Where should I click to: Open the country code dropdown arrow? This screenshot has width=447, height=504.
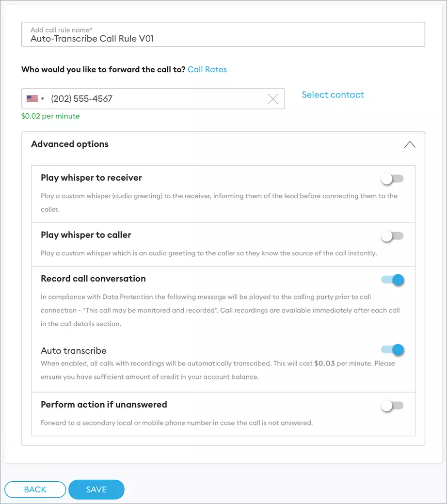[43, 99]
